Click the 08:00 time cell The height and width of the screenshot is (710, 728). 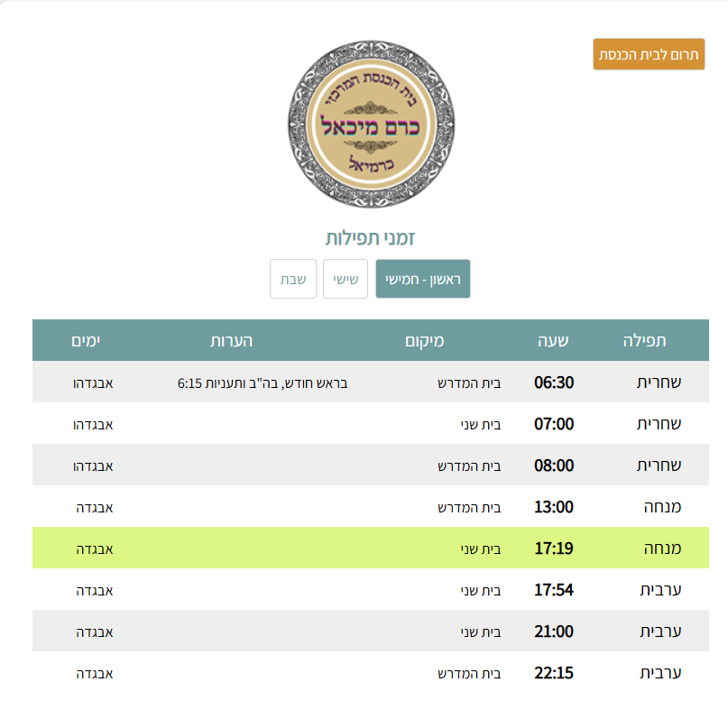pos(554,466)
